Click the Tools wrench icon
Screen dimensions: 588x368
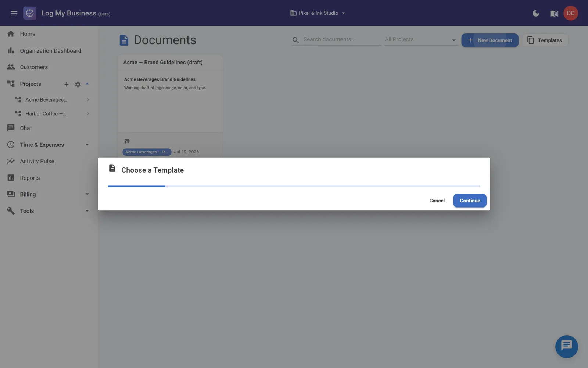[11, 211]
